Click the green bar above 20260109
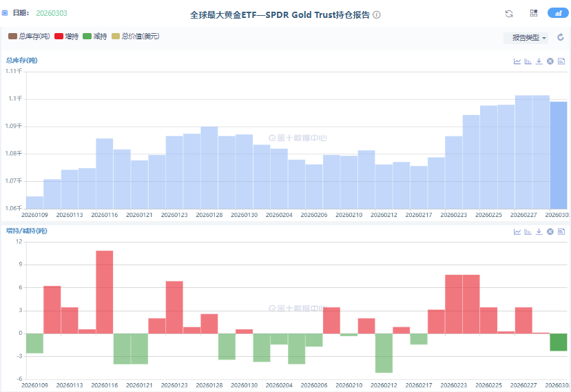 point(34,343)
